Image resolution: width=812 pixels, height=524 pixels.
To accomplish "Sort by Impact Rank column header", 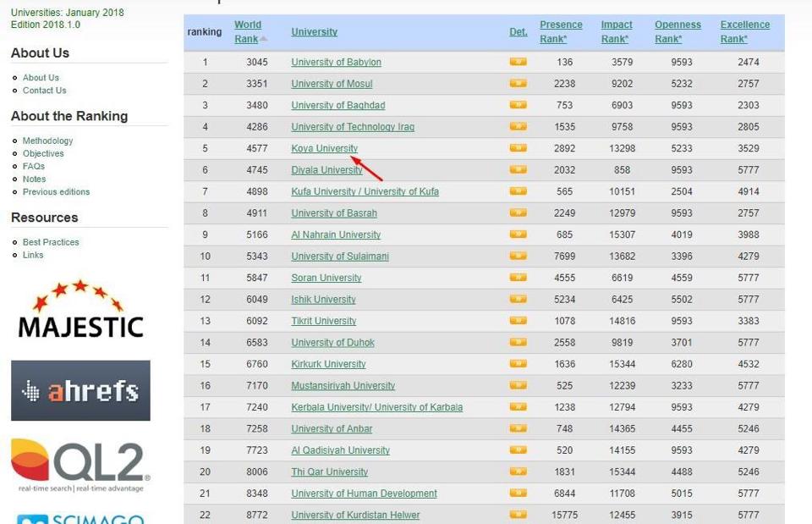I will [x=617, y=31].
